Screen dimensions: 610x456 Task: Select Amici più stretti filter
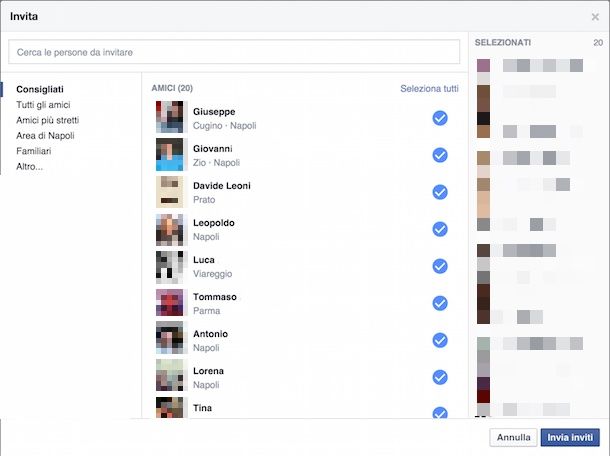point(47,120)
